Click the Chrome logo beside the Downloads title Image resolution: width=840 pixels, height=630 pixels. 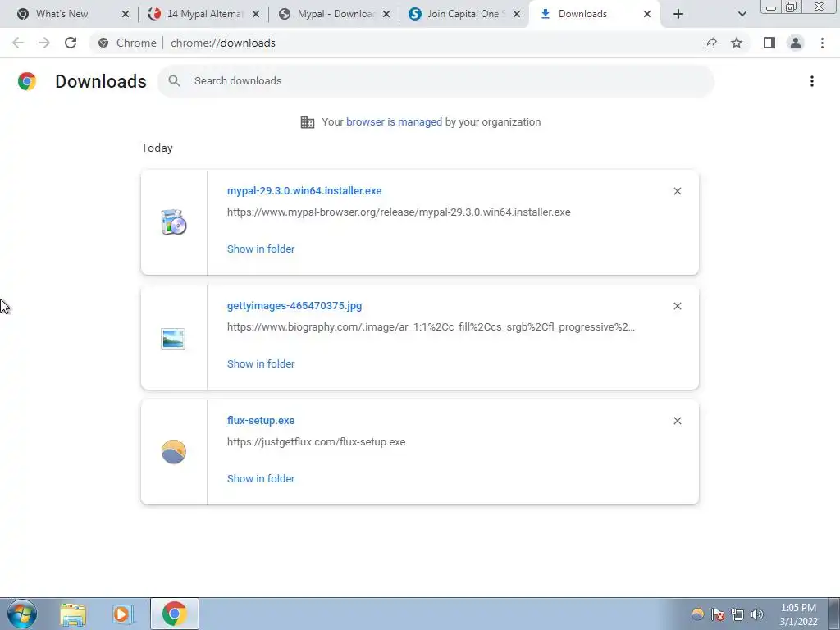click(x=27, y=81)
